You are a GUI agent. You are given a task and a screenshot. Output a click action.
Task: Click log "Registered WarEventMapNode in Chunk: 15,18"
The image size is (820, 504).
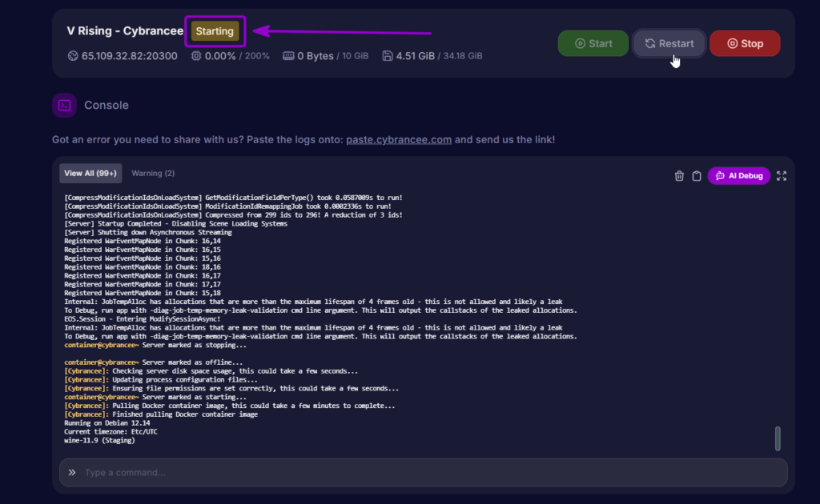click(x=143, y=293)
